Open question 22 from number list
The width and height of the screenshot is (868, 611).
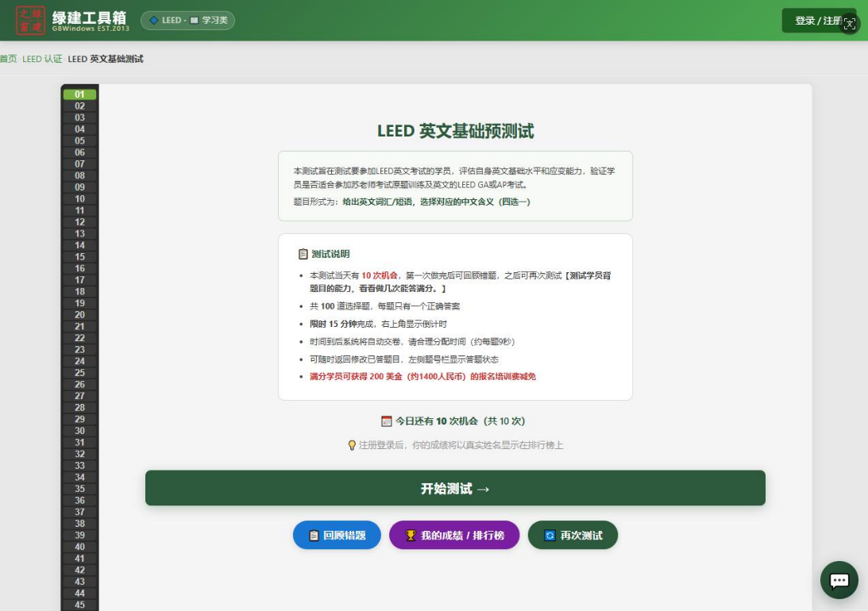[x=79, y=338]
